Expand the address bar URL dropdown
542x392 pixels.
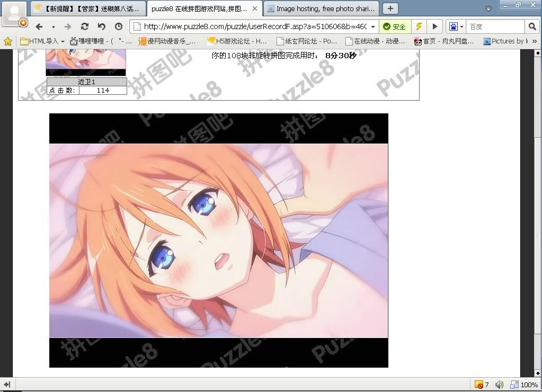coord(373,26)
